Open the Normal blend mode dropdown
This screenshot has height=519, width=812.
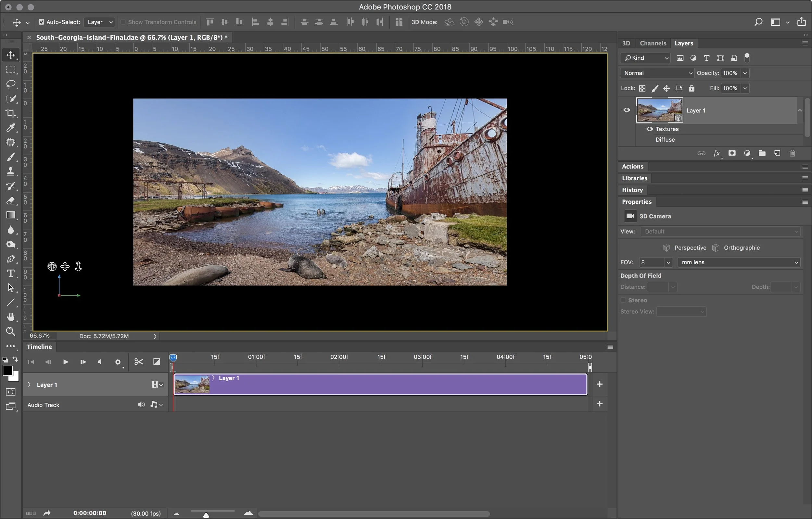point(656,73)
